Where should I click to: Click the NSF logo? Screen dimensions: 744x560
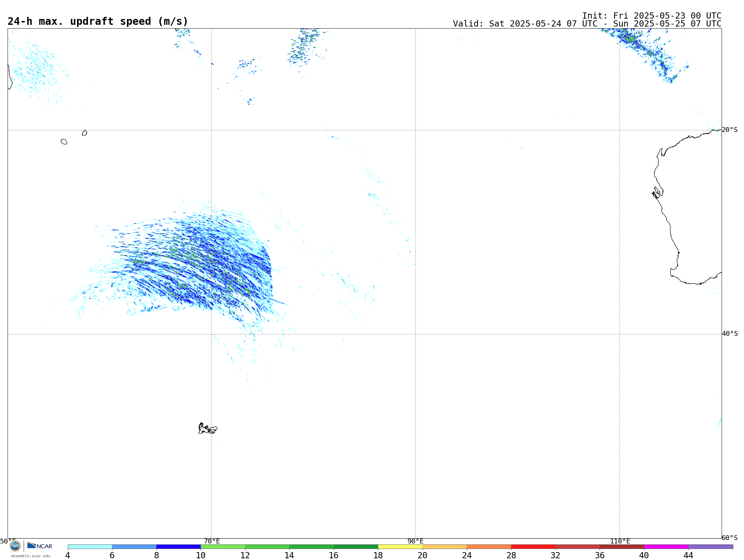pyautogui.click(x=15, y=546)
